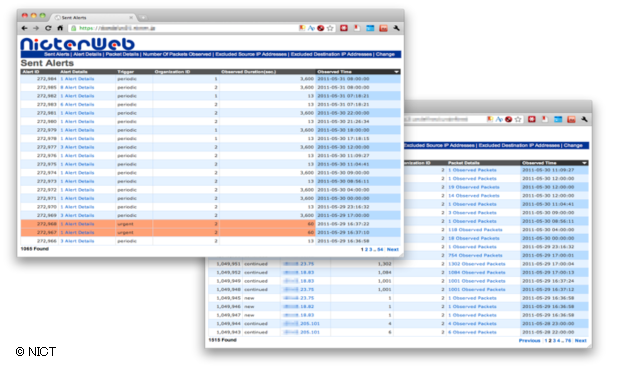Click the red chart extension icon in front toolbar
This screenshot has height=368, width=620.
(x=383, y=28)
